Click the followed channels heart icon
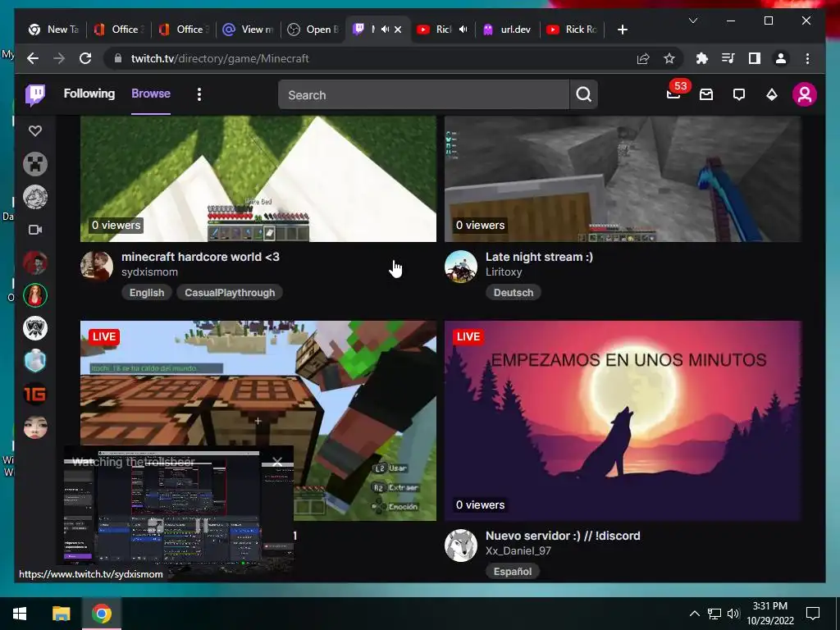 35,130
